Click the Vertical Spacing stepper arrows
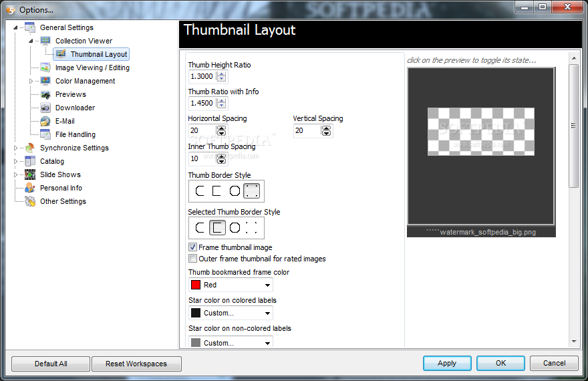Image resolution: width=588 pixels, height=381 pixels. coord(326,130)
